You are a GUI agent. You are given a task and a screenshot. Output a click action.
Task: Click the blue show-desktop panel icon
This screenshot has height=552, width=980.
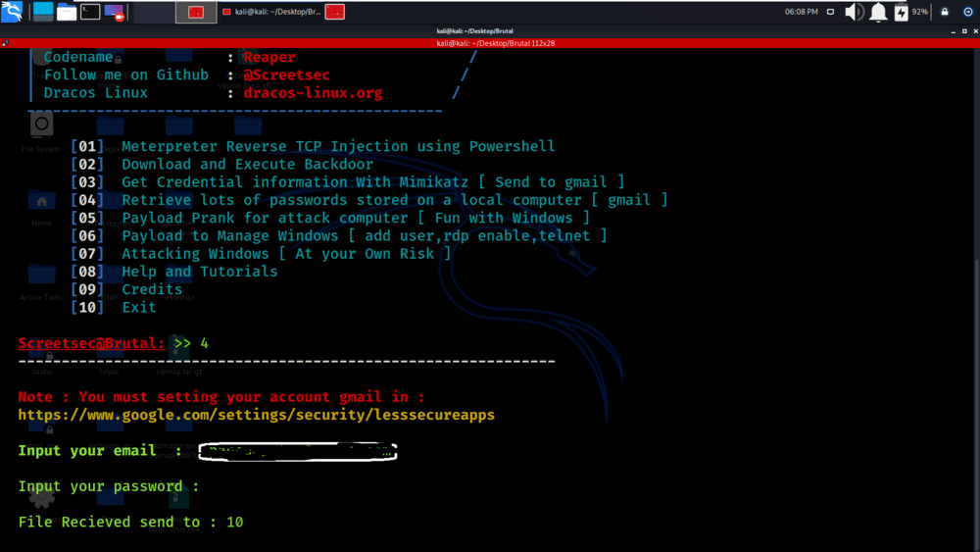(43, 11)
